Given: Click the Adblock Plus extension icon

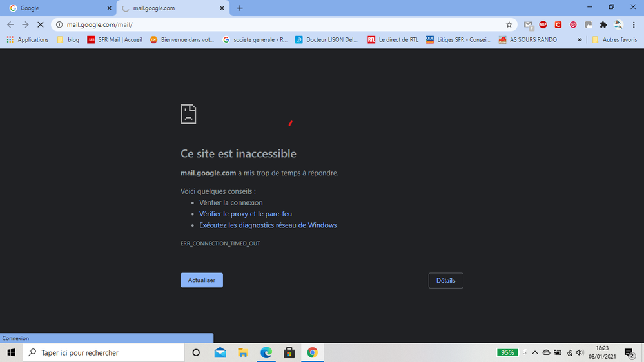Looking at the screenshot, I should click(x=543, y=24).
